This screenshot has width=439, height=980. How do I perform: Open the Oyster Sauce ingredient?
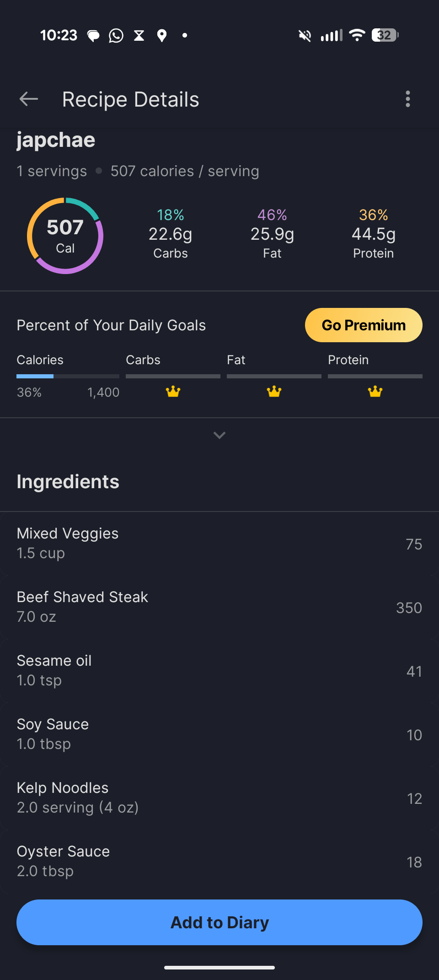click(219, 862)
